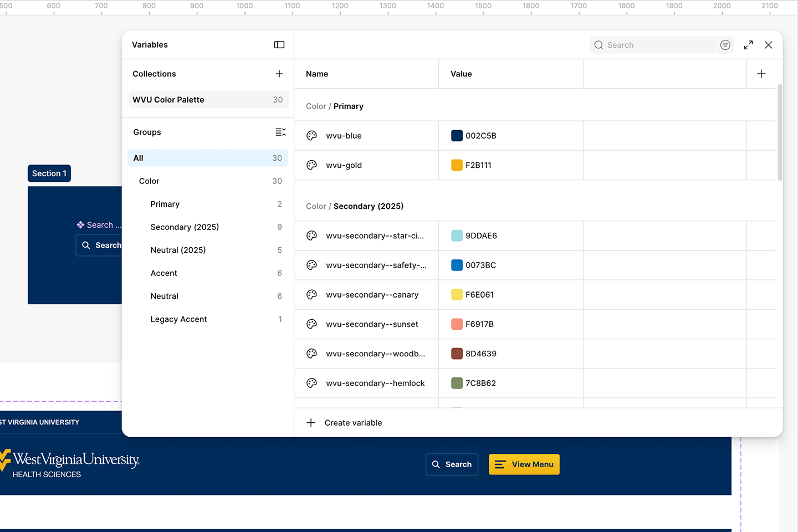Add a new collection with plus icon
Image resolution: width=798 pixels, height=532 pixels.
pyautogui.click(x=279, y=74)
